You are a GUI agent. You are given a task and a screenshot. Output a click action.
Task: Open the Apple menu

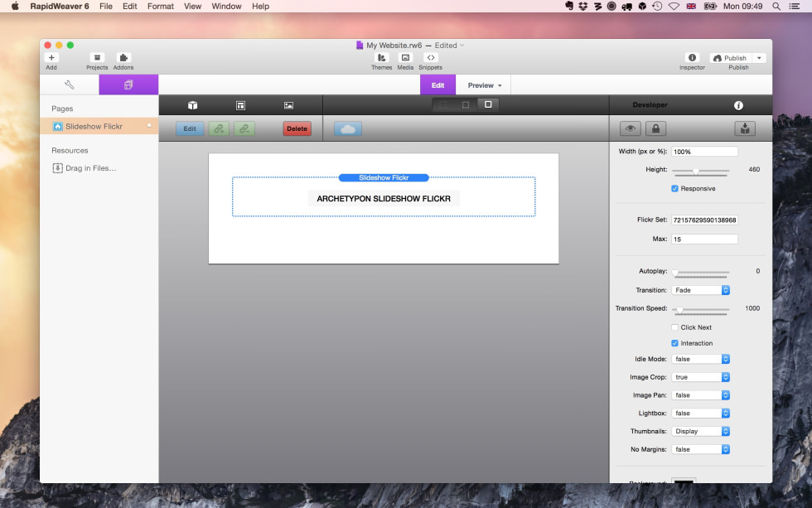[15, 6]
